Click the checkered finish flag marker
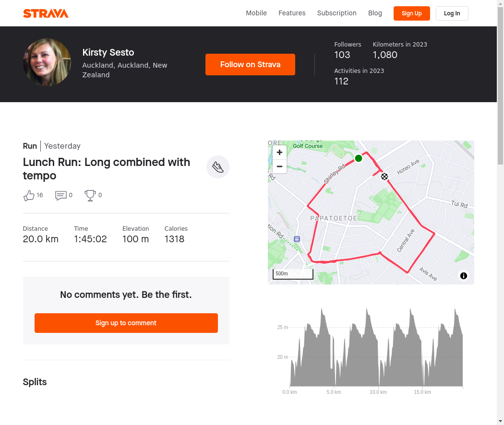Image resolution: width=504 pixels, height=425 pixels. click(384, 177)
